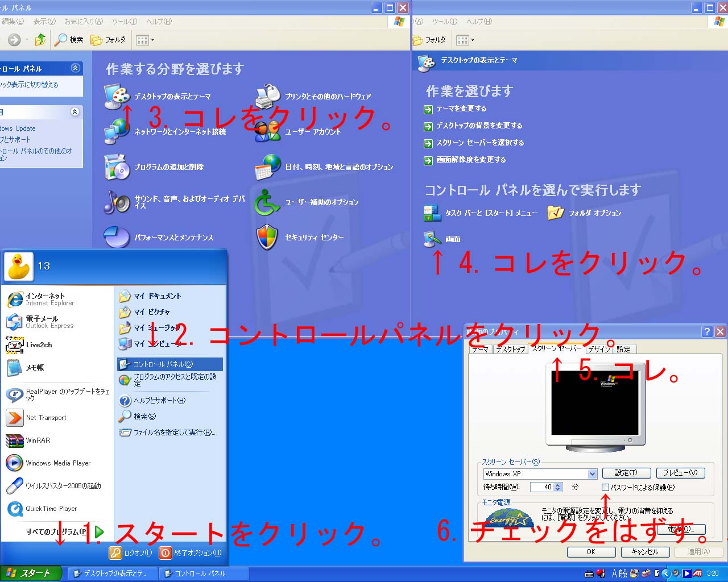Click the Up folder toolbar icon
Screen dimensions: 728x582
(x=40, y=40)
